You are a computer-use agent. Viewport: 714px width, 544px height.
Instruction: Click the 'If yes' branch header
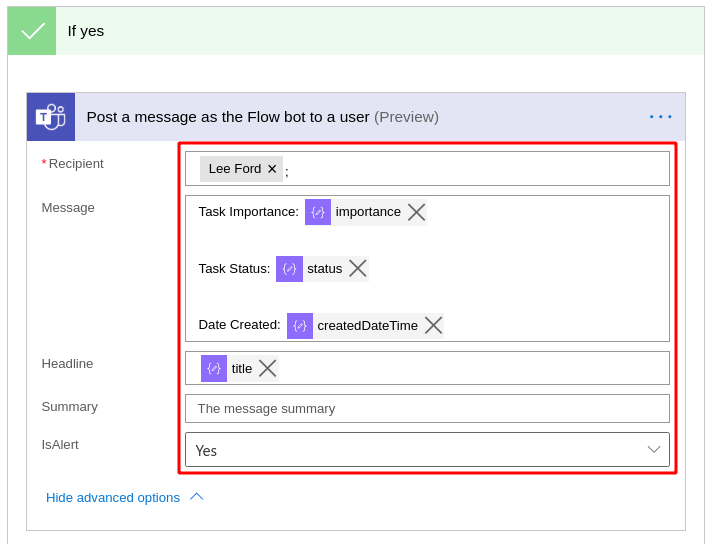(356, 31)
